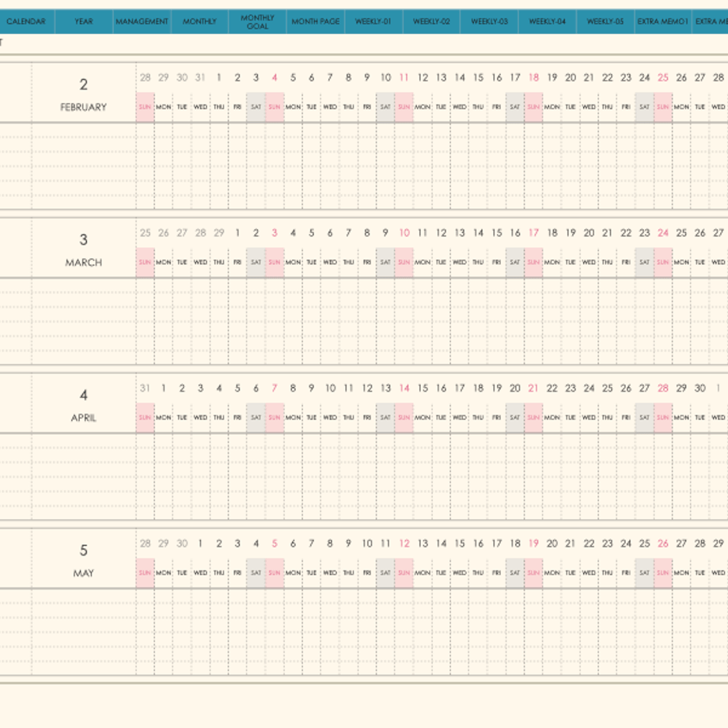The image size is (728, 728).
Task: Click date 30 in April row
Action: pos(700,389)
